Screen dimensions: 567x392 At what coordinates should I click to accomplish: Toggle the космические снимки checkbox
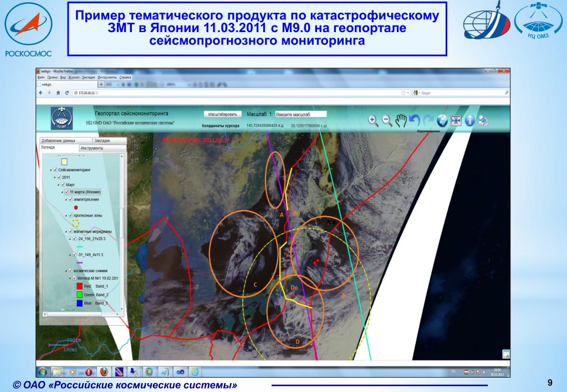pyautogui.click(x=71, y=271)
